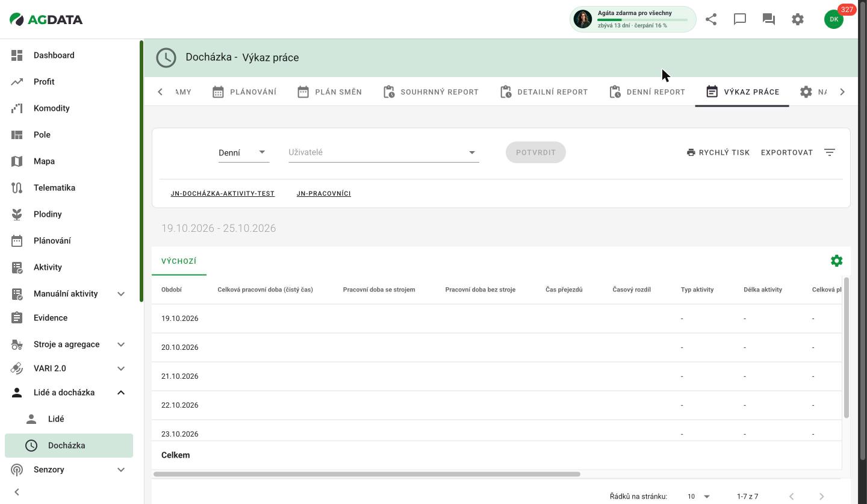Open Profit in the sidebar

(69, 82)
